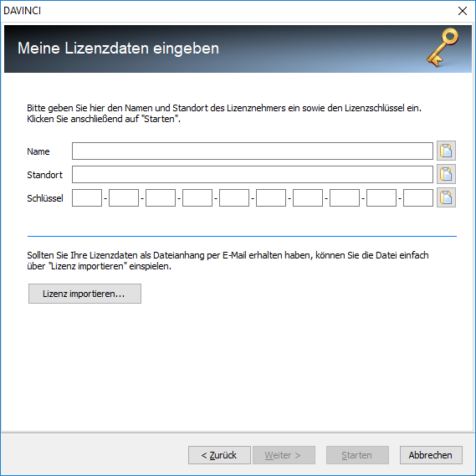The height and width of the screenshot is (476, 476).
Task: Click the paste icon beside the Schlüssel fields
Action: [446, 197]
